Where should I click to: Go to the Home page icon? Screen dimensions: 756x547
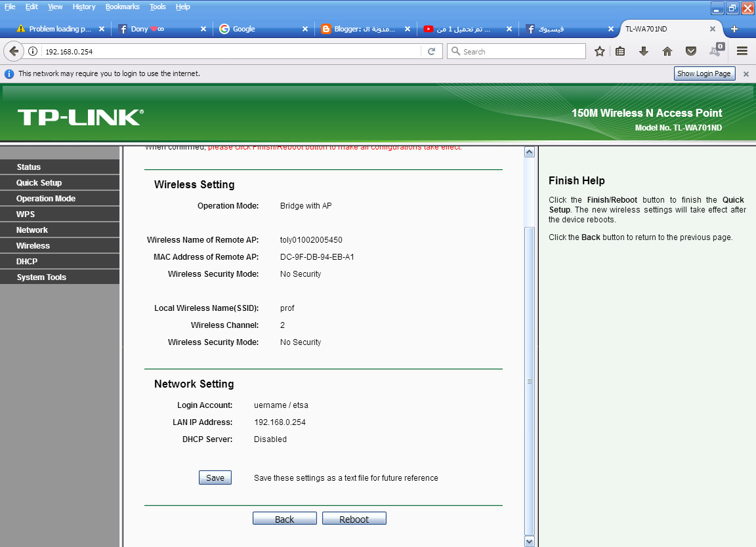(x=667, y=51)
